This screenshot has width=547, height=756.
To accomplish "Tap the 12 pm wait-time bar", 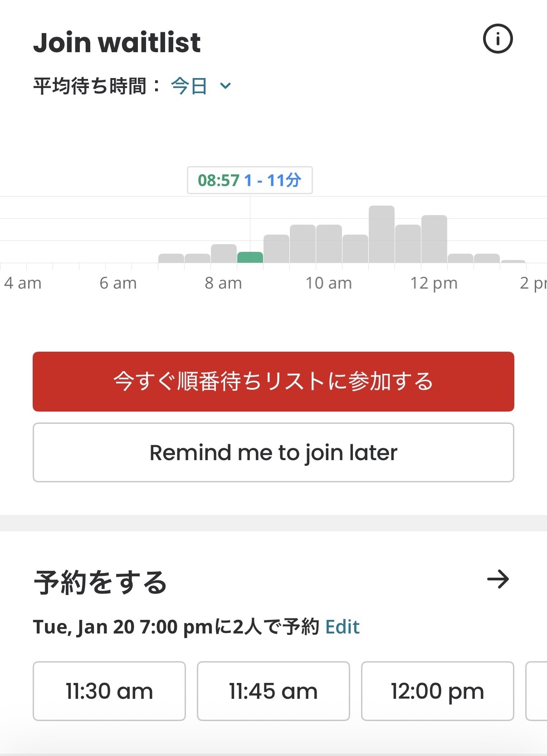I will [434, 239].
